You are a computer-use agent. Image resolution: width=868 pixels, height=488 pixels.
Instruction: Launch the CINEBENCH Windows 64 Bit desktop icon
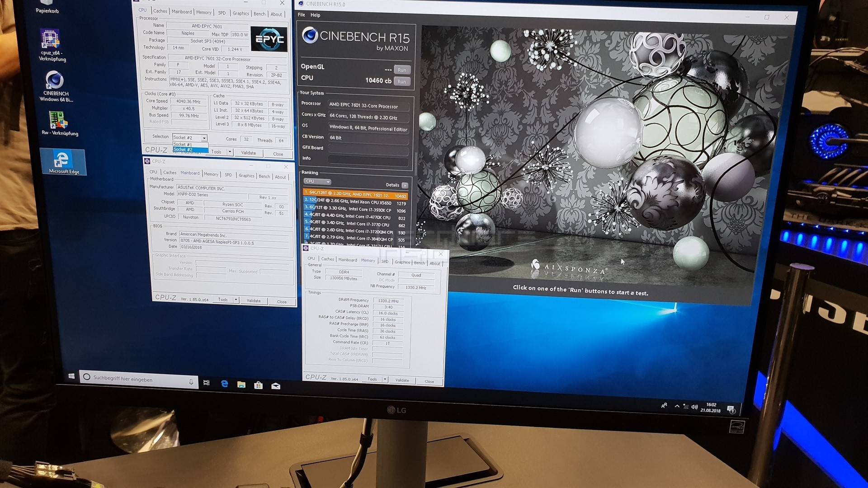56,87
